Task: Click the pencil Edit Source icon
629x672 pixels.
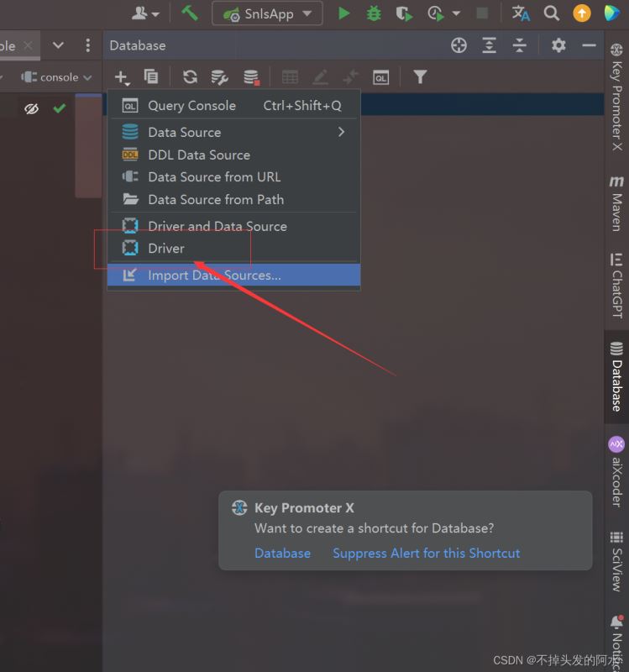Action: (320, 77)
